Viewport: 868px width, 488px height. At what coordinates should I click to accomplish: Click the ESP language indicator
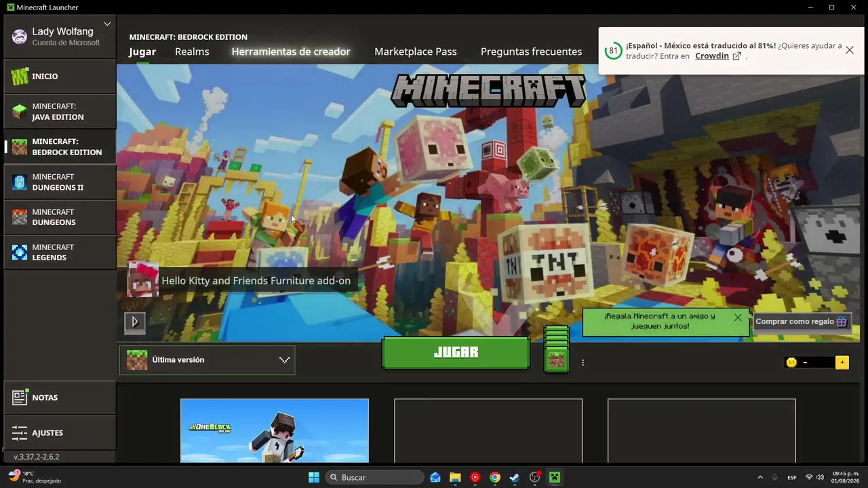click(x=791, y=477)
